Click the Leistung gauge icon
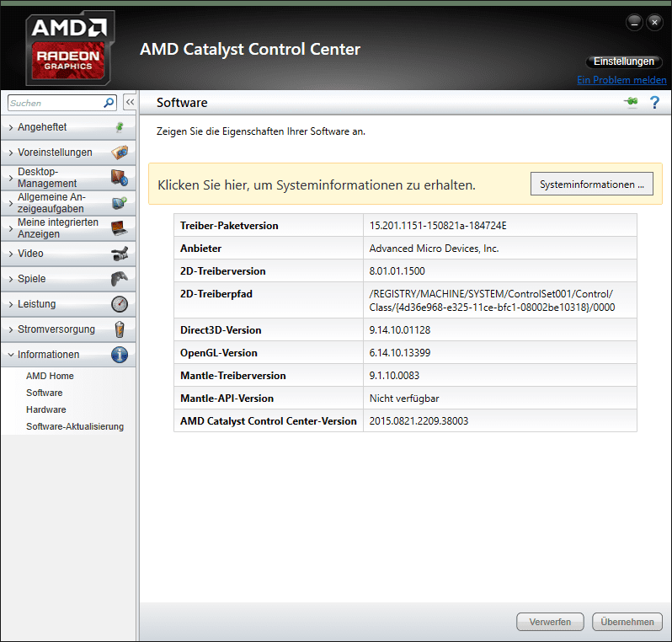672x642 pixels. (120, 304)
